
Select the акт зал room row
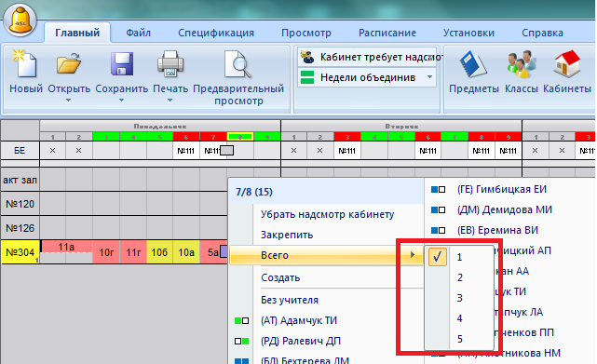point(20,180)
